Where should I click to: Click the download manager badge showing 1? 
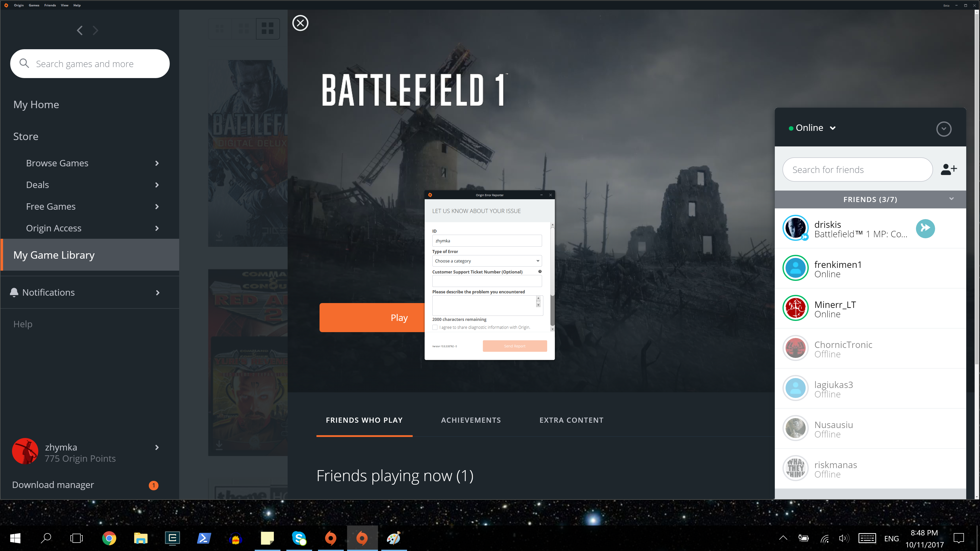coord(153,485)
